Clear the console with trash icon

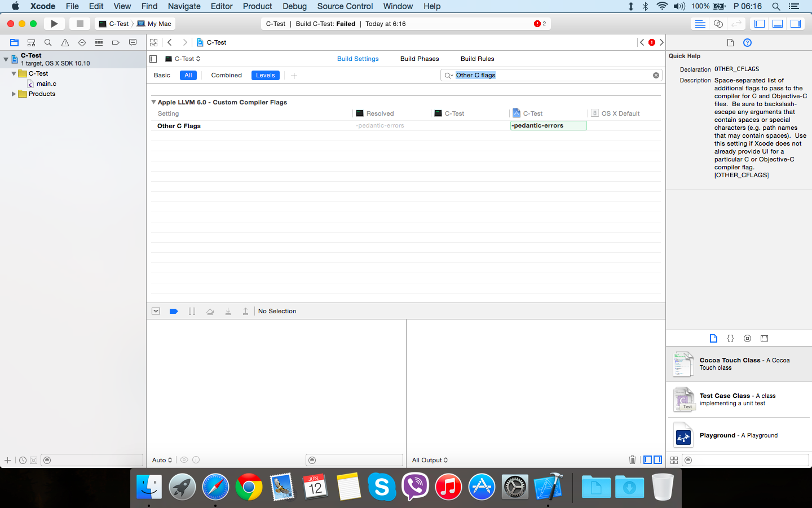point(632,460)
